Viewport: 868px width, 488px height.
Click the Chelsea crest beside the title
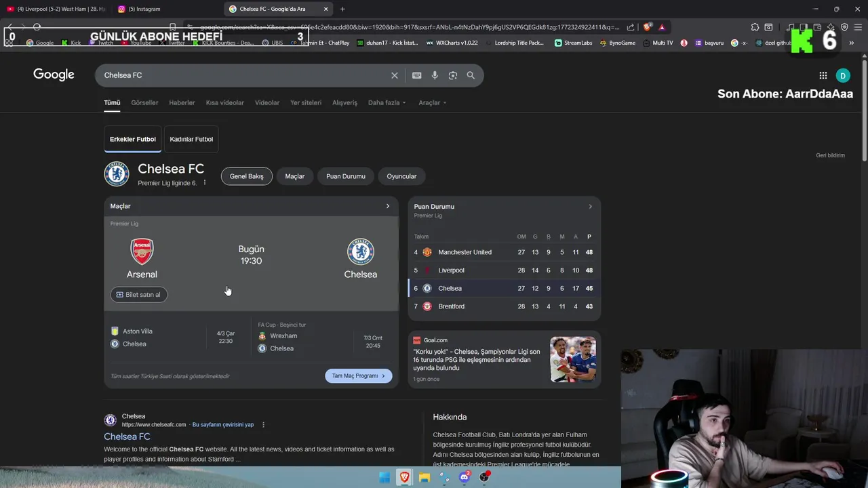click(117, 174)
